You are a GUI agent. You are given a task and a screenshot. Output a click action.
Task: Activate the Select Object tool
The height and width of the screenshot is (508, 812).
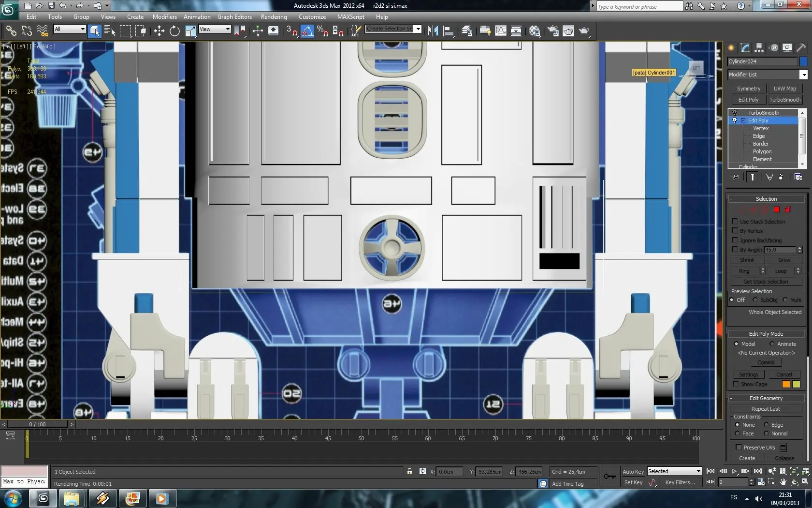coord(95,31)
